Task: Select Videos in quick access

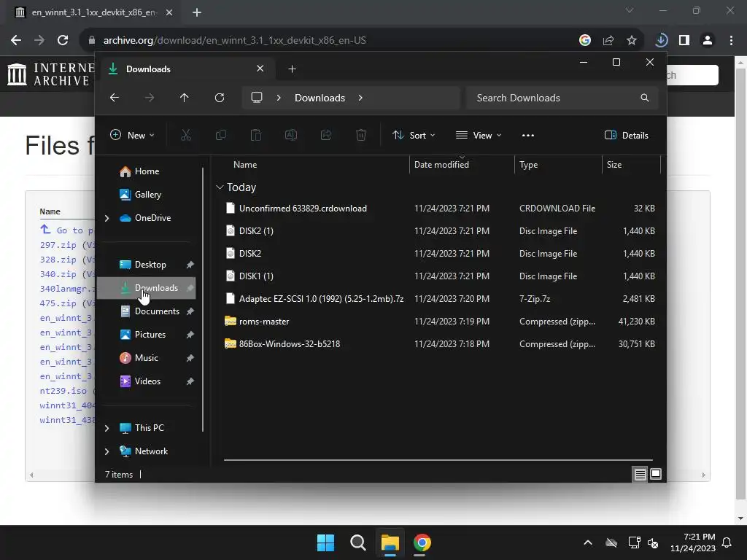Action: (x=147, y=381)
